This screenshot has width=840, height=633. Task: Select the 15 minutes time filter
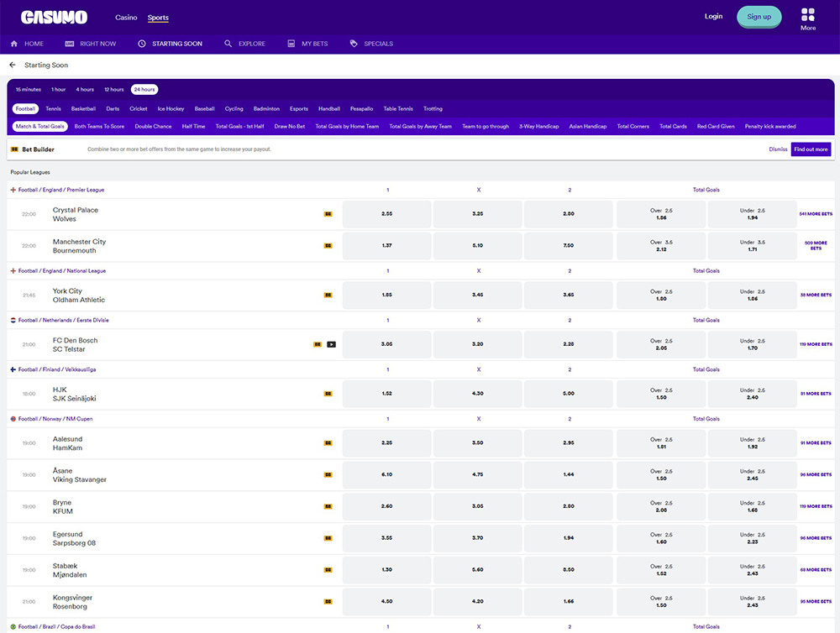pyautogui.click(x=29, y=90)
